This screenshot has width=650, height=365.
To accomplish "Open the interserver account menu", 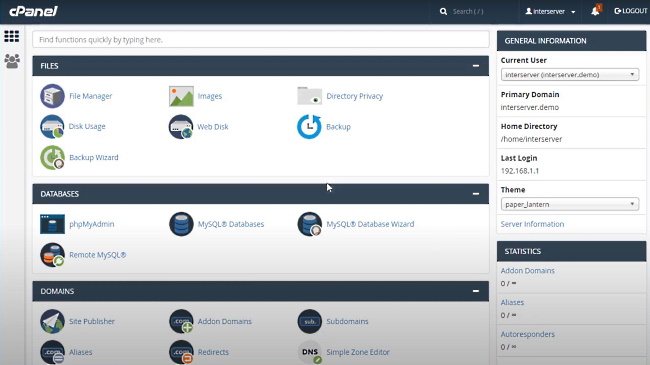I will (550, 11).
